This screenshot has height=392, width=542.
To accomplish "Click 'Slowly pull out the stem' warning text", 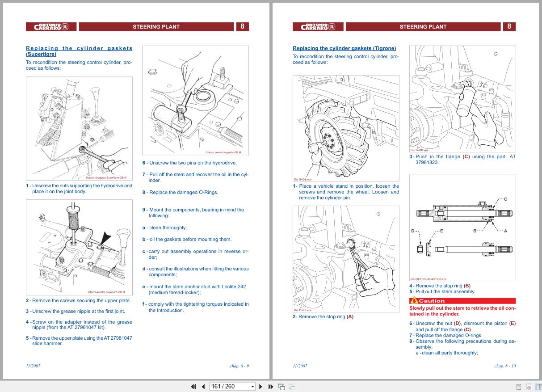I will pyautogui.click(x=462, y=311).
